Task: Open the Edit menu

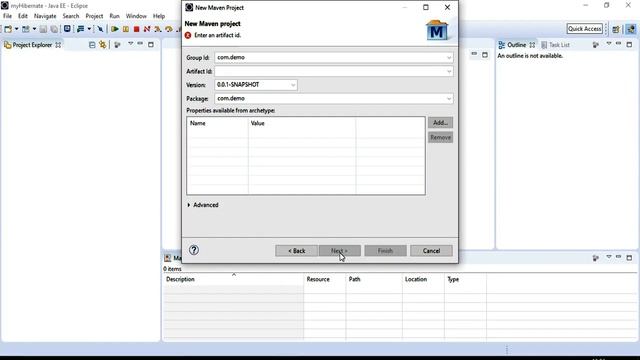Action: tap(23, 16)
